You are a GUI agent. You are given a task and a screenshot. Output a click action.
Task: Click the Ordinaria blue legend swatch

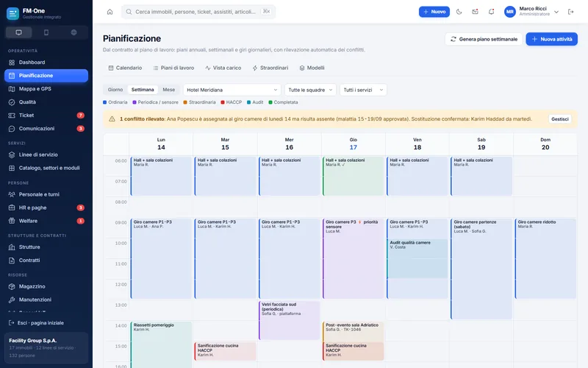pos(105,102)
